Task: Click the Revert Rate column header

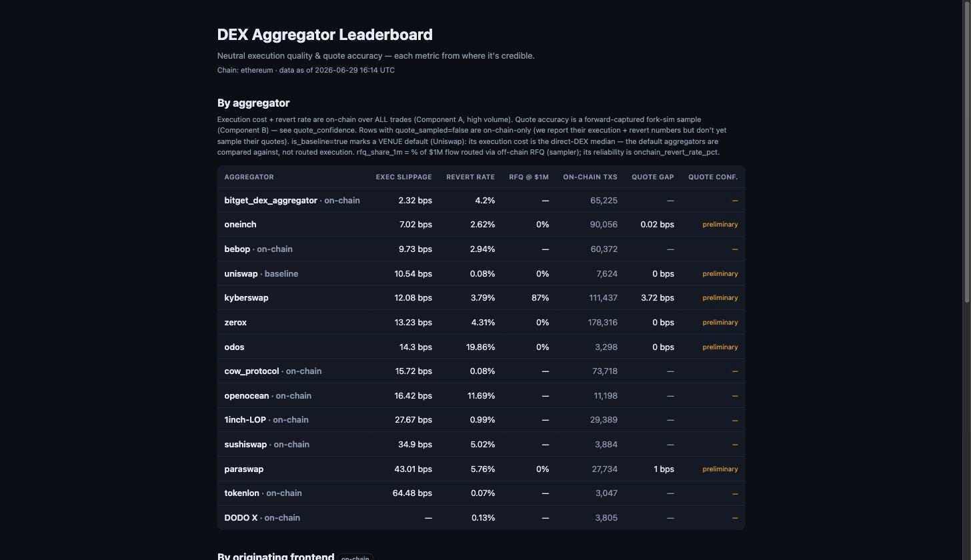Action: [470, 177]
